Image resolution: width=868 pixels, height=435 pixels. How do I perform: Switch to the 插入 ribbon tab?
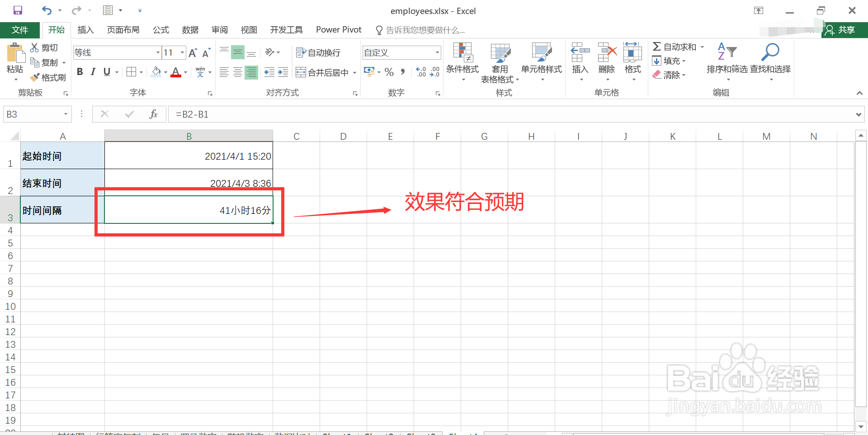[x=85, y=30]
